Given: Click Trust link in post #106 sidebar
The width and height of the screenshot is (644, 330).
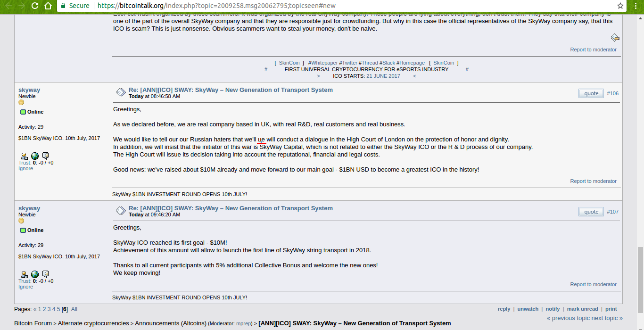Looking at the screenshot, I should (x=25, y=163).
